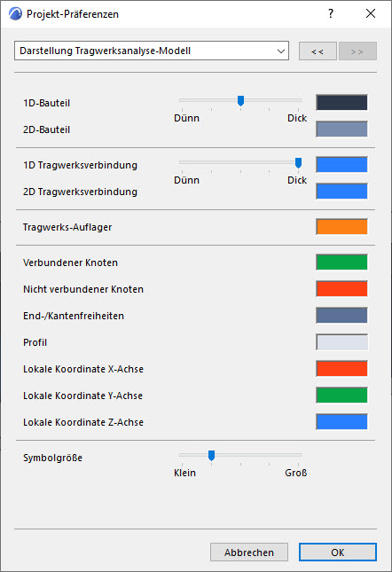This screenshot has height=572, width=392.
Task: Change the 1D Tragwerksverbindung blue color
Action: click(341, 165)
